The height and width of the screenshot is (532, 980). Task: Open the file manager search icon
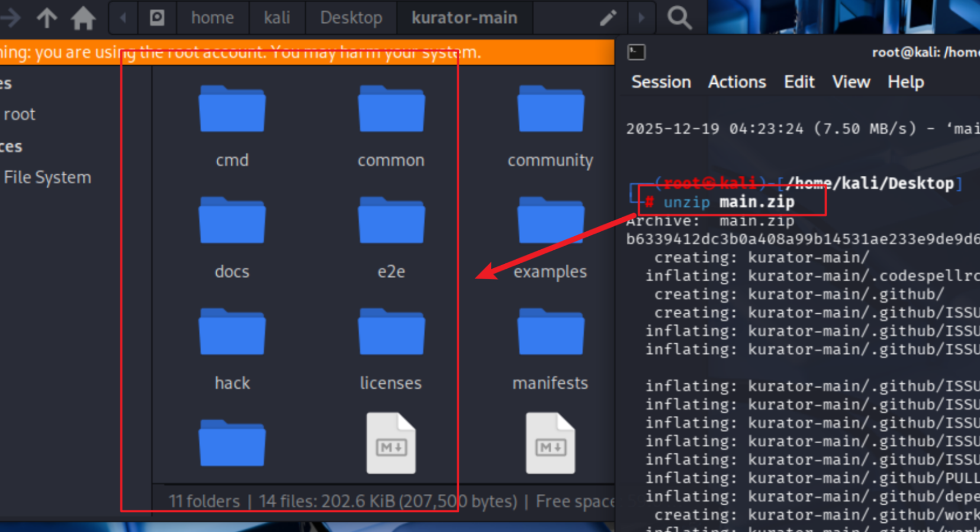point(679,18)
